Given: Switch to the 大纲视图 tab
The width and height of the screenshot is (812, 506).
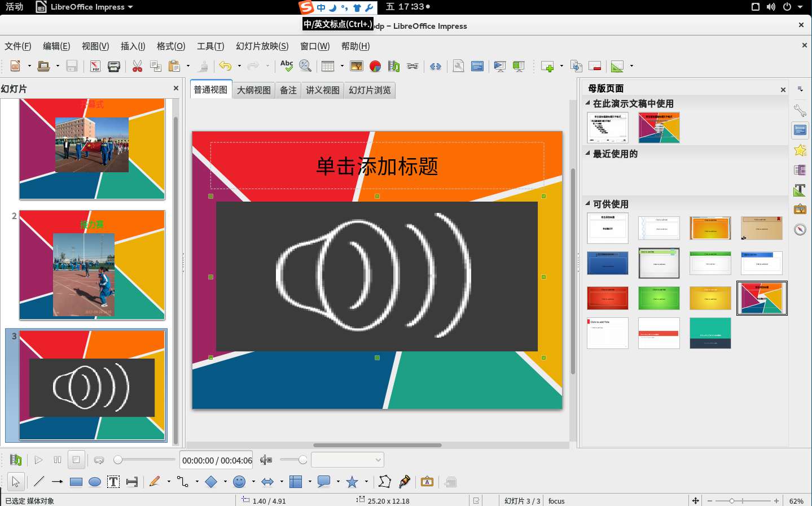Looking at the screenshot, I should (254, 90).
